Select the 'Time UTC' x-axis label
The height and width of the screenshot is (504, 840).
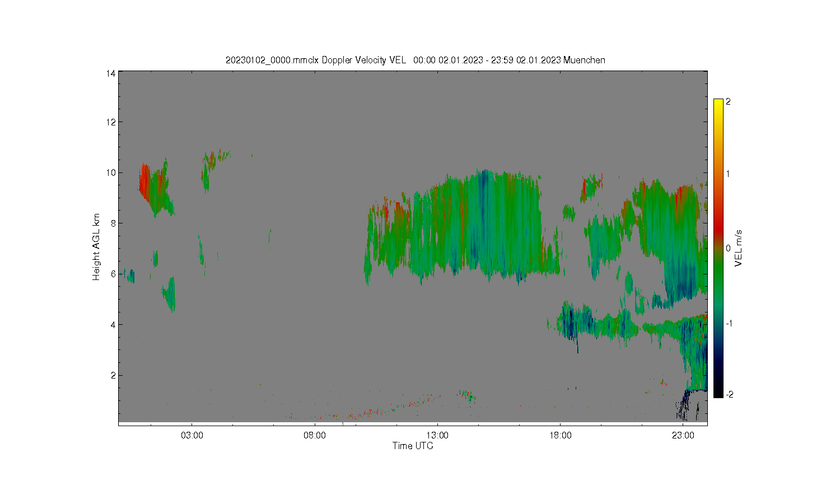click(413, 446)
